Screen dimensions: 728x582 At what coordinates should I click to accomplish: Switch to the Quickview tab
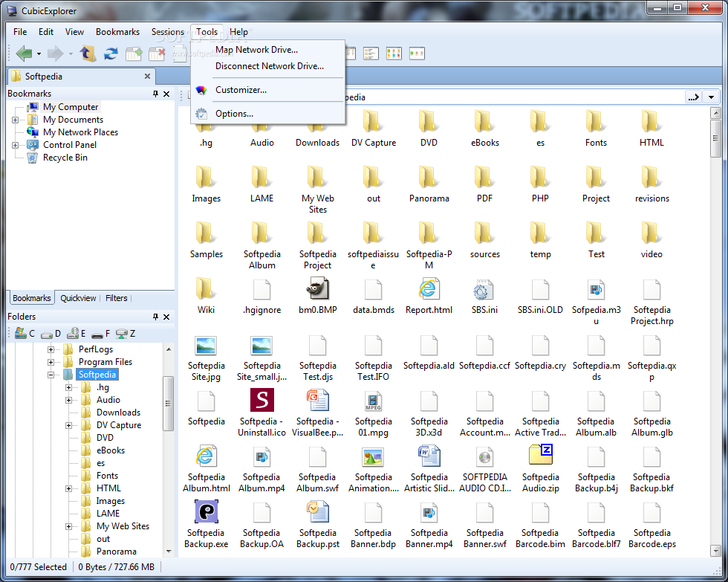pyautogui.click(x=78, y=298)
